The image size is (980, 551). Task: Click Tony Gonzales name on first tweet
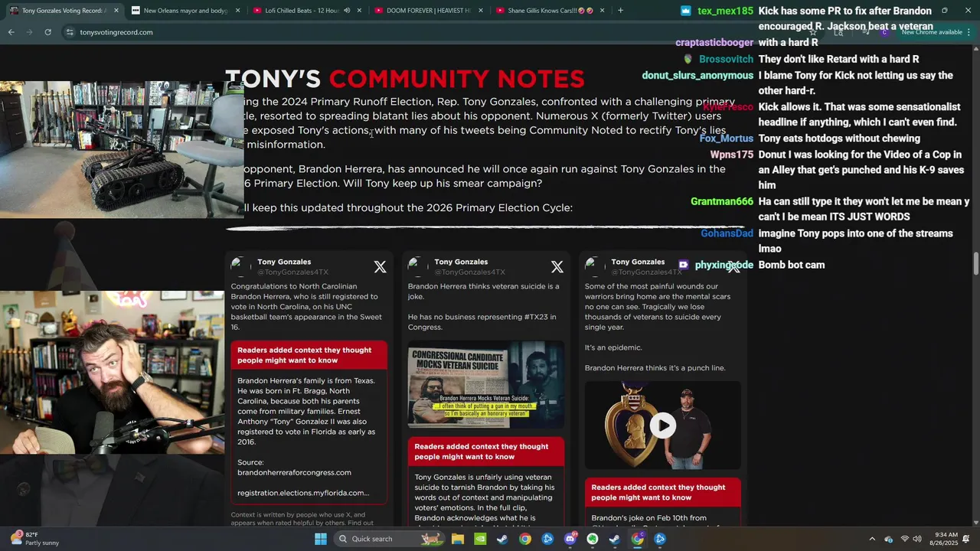pos(283,262)
